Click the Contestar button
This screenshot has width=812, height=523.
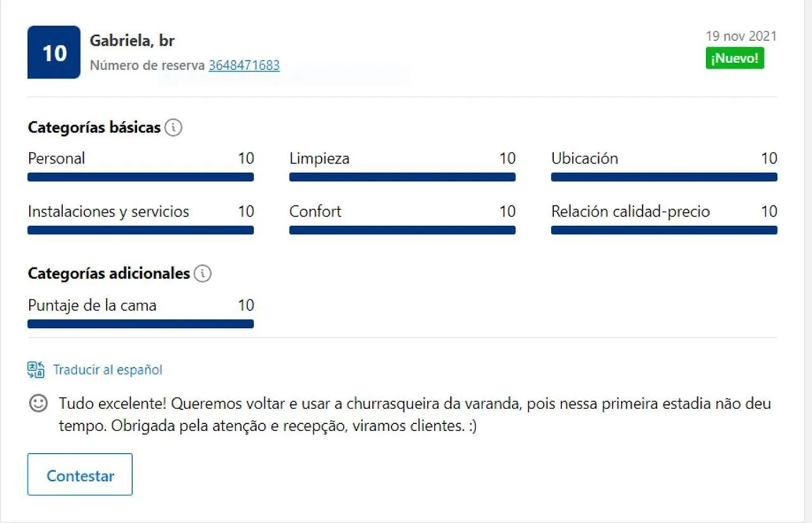pyautogui.click(x=80, y=474)
